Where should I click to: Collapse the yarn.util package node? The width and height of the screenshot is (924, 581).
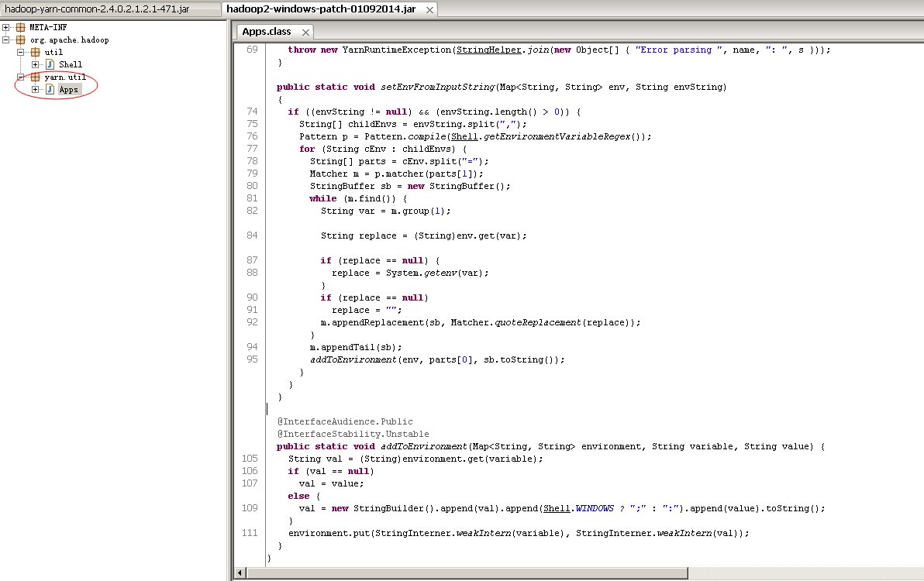click(x=21, y=77)
